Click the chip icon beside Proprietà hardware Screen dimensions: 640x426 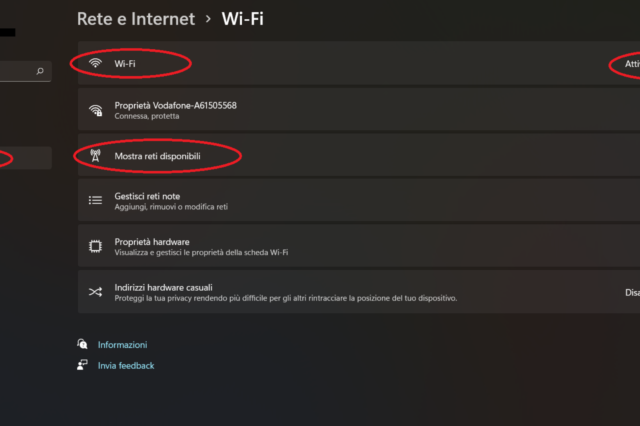coord(96,246)
